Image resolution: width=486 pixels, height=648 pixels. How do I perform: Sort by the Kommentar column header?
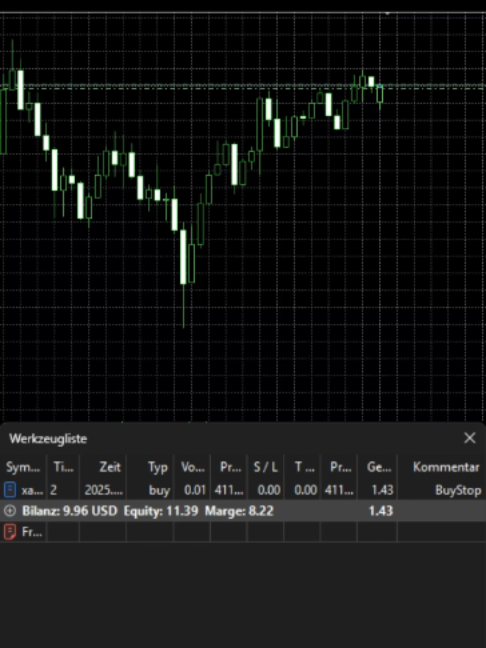[x=446, y=467]
